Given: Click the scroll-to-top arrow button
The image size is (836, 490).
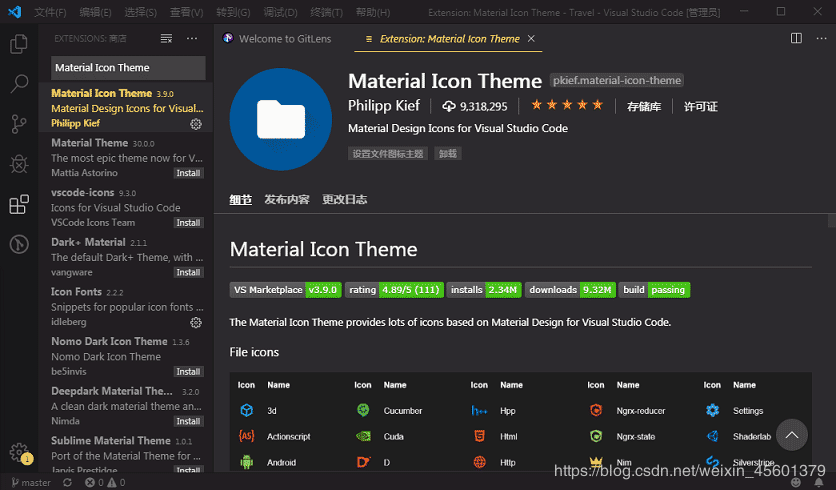Looking at the screenshot, I should [x=791, y=435].
